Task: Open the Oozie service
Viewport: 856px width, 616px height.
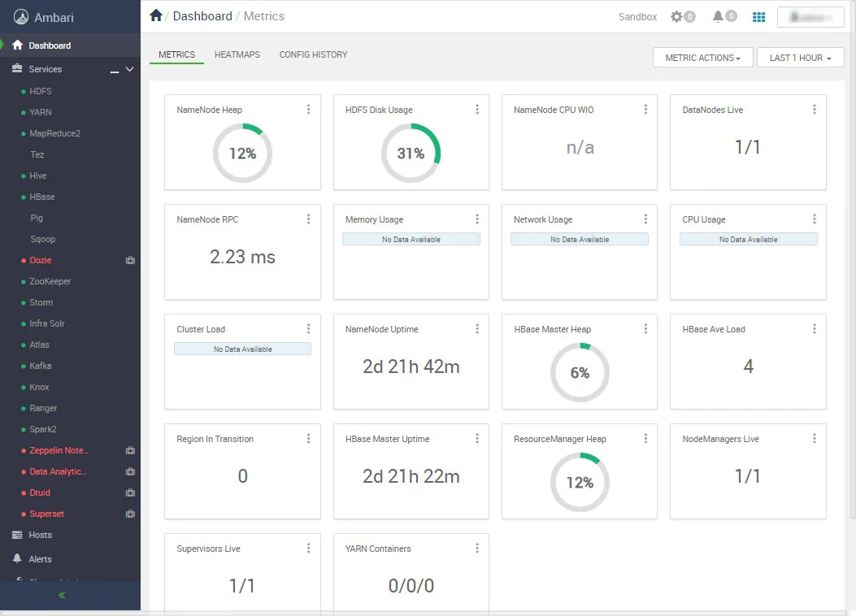Action: point(41,260)
